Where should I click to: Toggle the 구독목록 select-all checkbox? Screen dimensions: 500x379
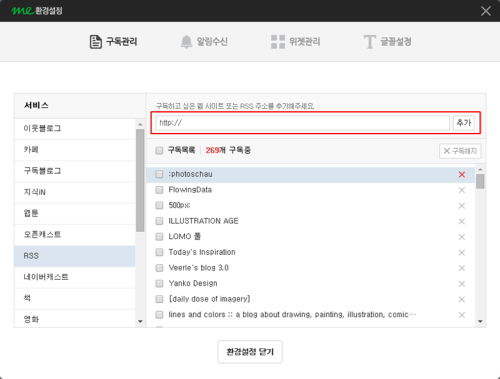(x=159, y=150)
